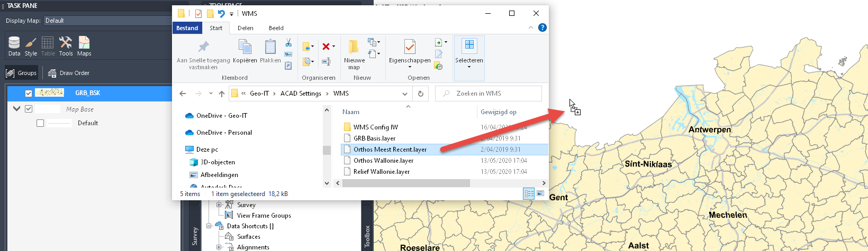Select OneDrive - Geo-IT in navigation
The image size is (868, 251).
221,116
